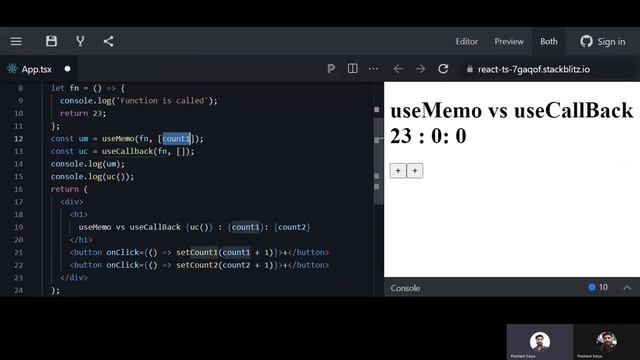
Task: Click return 23 statement on line 10
Action: [x=83, y=113]
